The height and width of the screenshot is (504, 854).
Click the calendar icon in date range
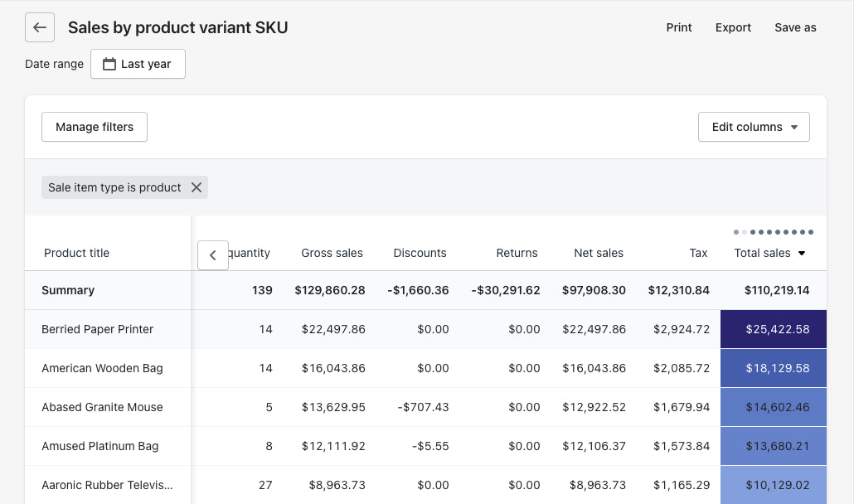109,64
